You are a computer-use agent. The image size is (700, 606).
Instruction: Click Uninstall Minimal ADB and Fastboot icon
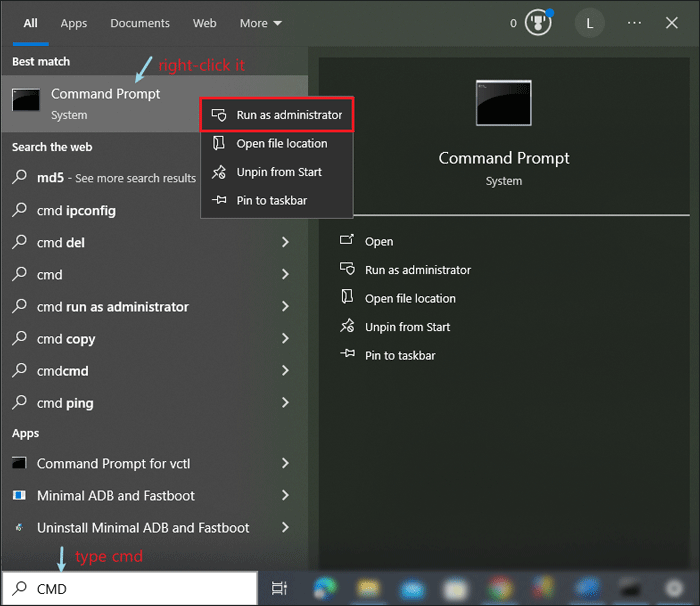[x=19, y=527]
